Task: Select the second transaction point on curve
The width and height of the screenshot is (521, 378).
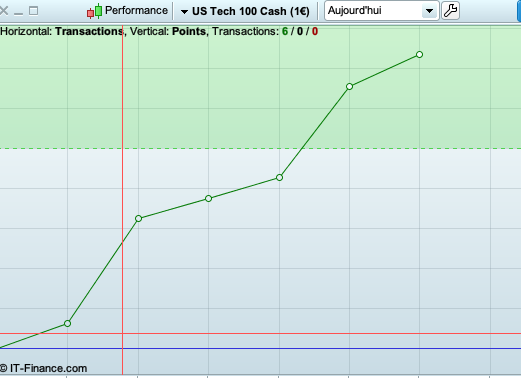Action: pos(138,219)
